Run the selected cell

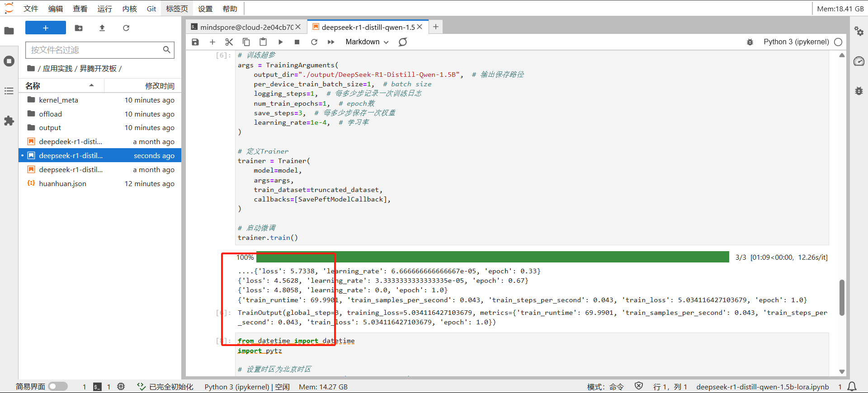pyautogui.click(x=280, y=42)
